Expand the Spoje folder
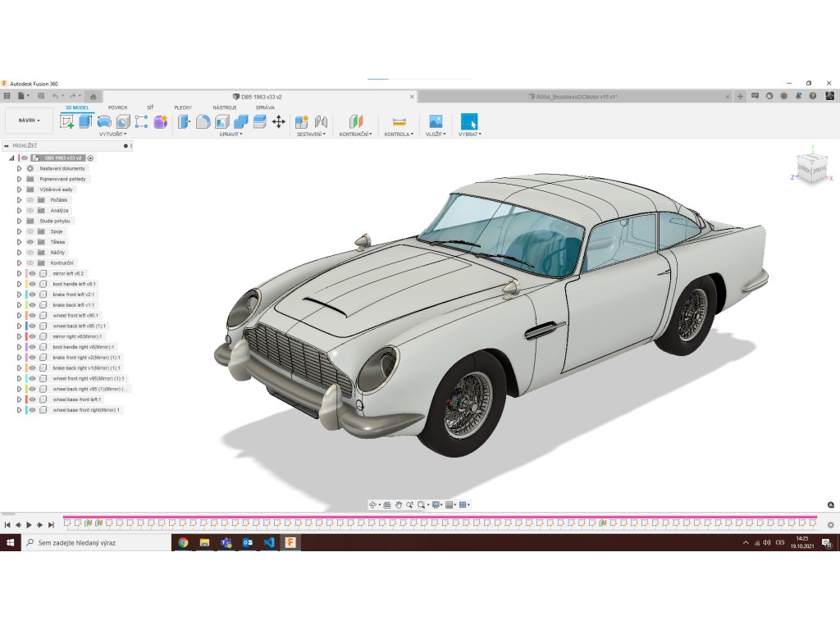 click(20, 231)
